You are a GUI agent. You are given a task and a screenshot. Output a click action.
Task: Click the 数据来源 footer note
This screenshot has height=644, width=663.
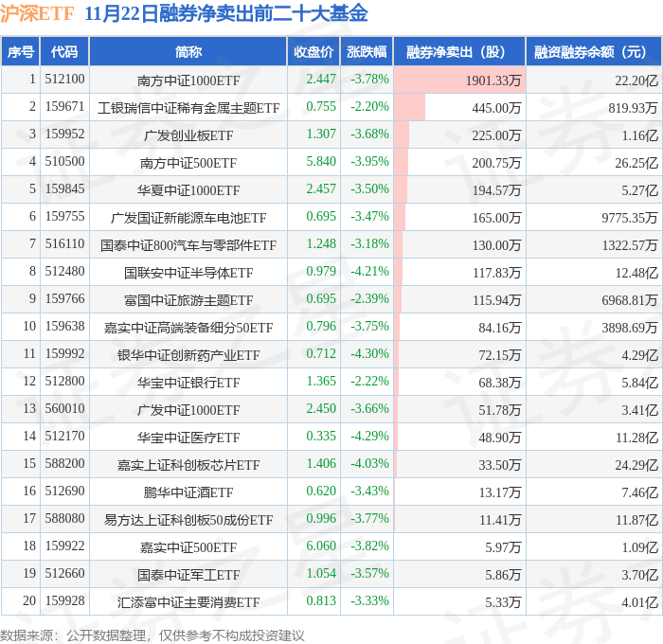point(152,635)
